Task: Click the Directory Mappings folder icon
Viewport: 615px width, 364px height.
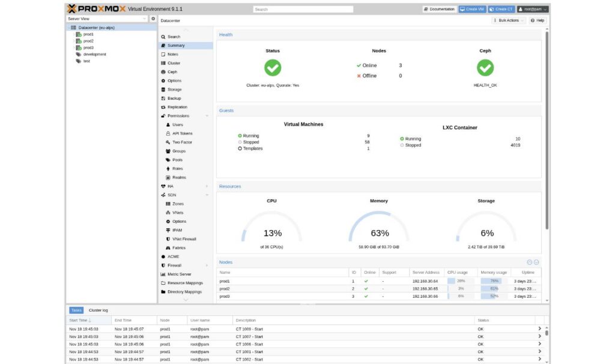Action: (163, 292)
